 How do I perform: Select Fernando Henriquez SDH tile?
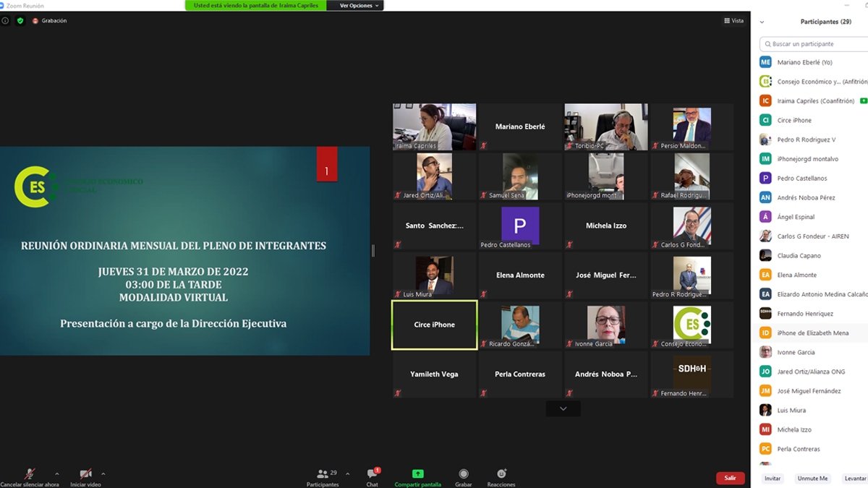tap(692, 374)
